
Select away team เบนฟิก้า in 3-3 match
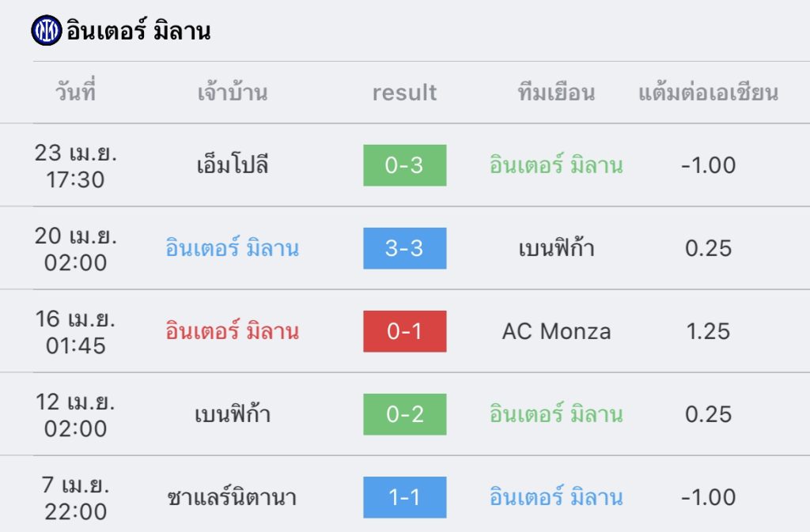click(x=556, y=248)
